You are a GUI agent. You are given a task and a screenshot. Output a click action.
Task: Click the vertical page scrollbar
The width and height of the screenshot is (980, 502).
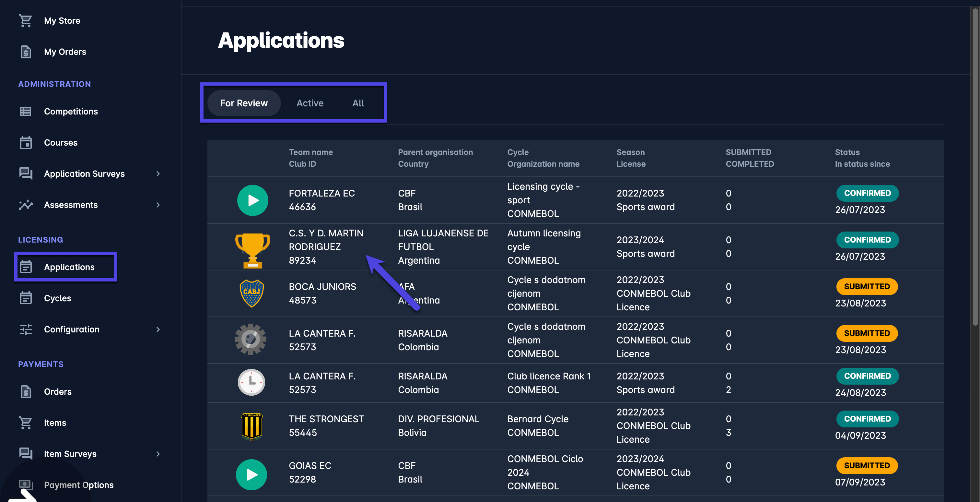[x=975, y=167]
